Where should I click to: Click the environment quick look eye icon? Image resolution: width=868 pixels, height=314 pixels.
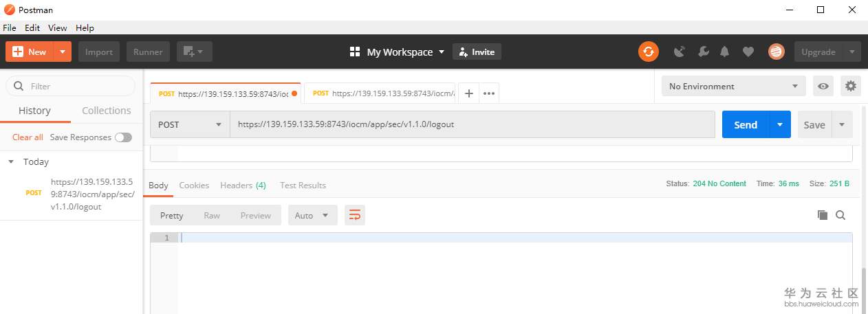pos(823,86)
